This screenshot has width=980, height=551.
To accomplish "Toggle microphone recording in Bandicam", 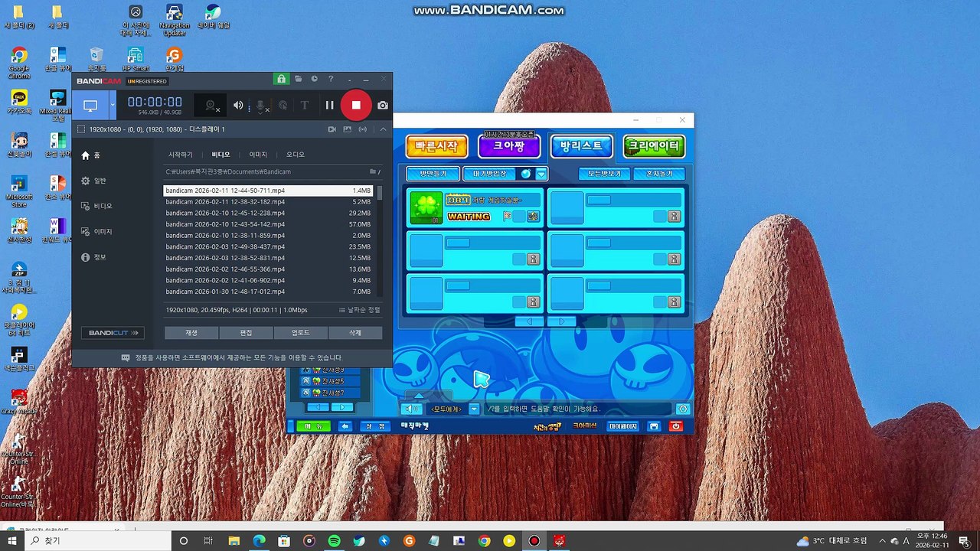I will coord(261,106).
